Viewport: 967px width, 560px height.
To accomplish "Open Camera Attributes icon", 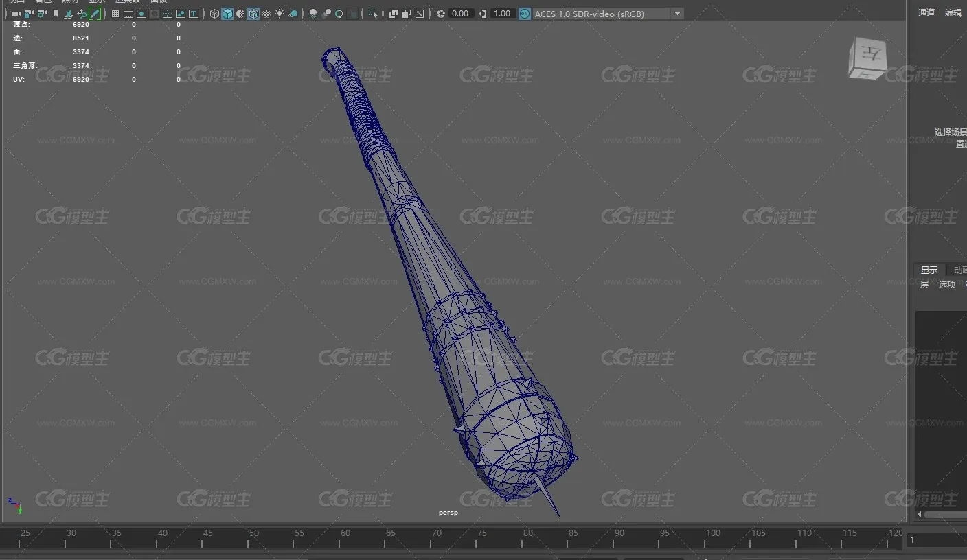I will tap(42, 14).
